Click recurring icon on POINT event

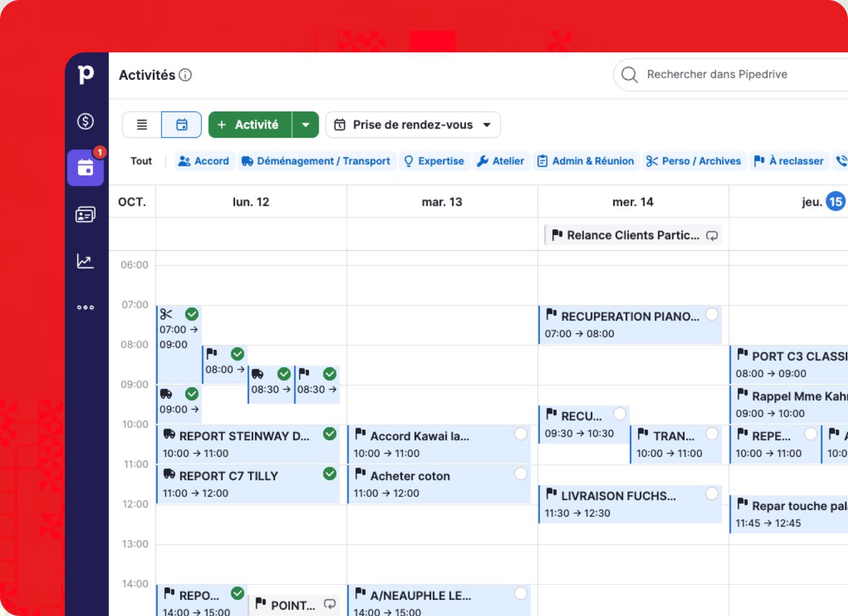[x=330, y=604]
